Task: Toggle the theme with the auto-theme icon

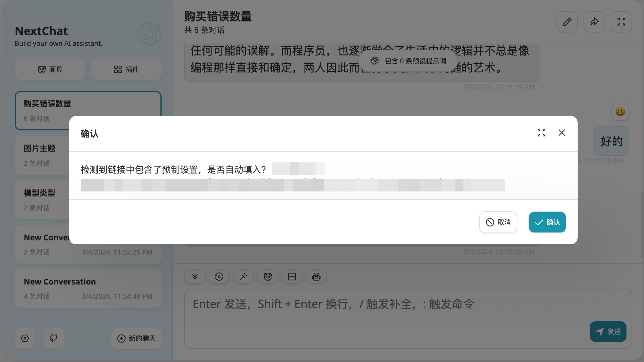Action: pyautogui.click(x=219, y=277)
